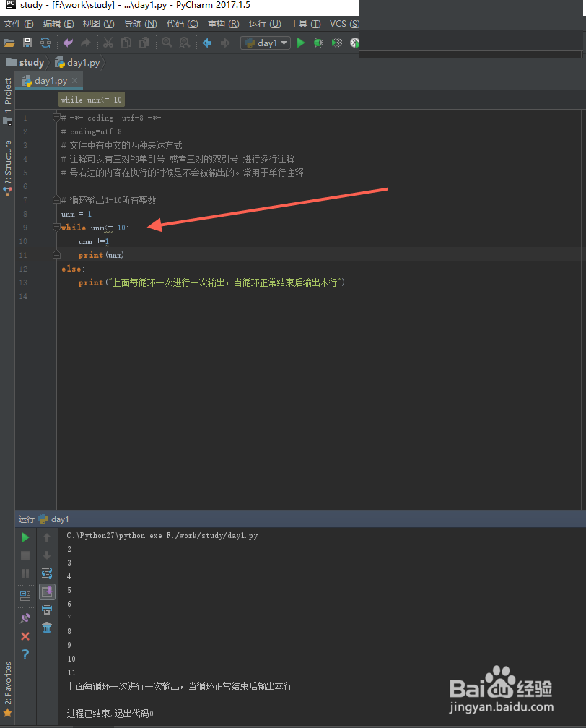This screenshot has width=586, height=728.
Task: Click the Pause output button
Action: coord(25,573)
